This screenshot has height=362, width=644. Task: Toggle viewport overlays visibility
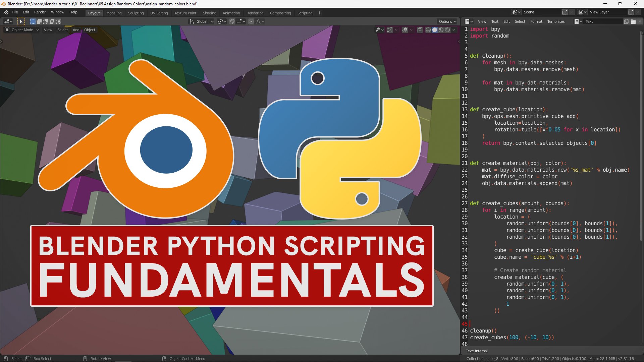click(404, 29)
